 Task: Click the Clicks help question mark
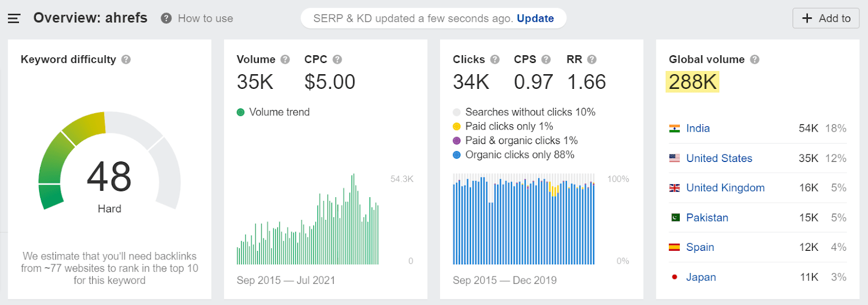pos(495,60)
